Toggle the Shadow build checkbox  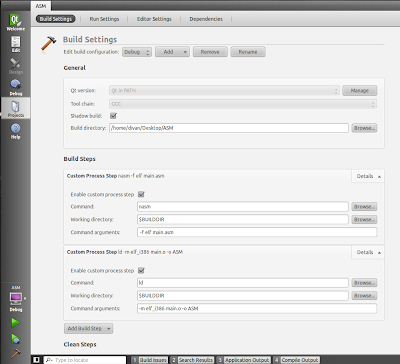click(113, 116)
